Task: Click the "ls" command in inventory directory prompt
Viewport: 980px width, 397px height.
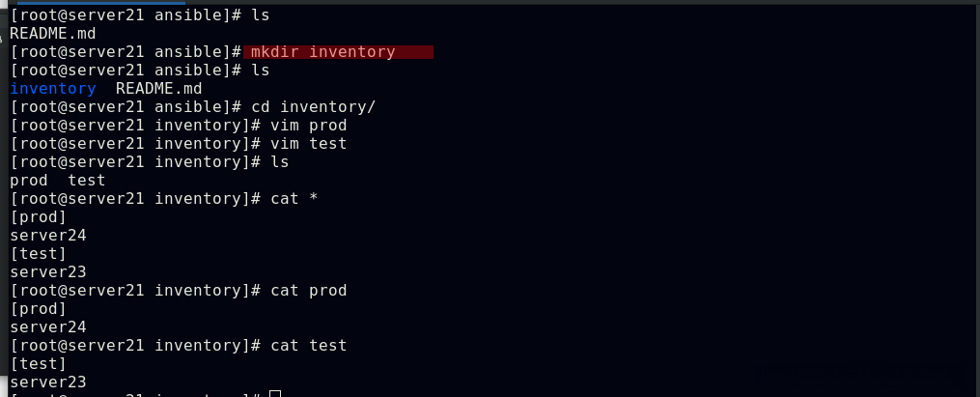Action: tap(280, 162)
